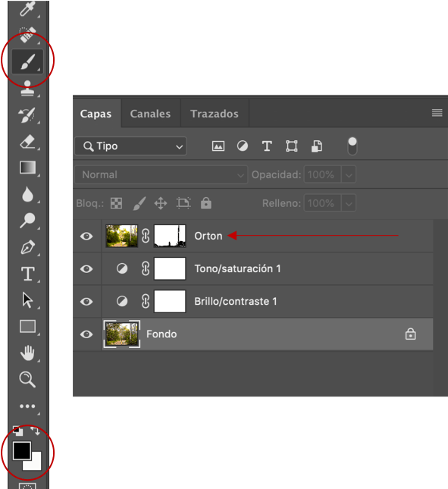Toggle visibility of Tono/saturación 1 layer
Image resolution: width=448 pixels, height=489 pixels.
point(86,269)
